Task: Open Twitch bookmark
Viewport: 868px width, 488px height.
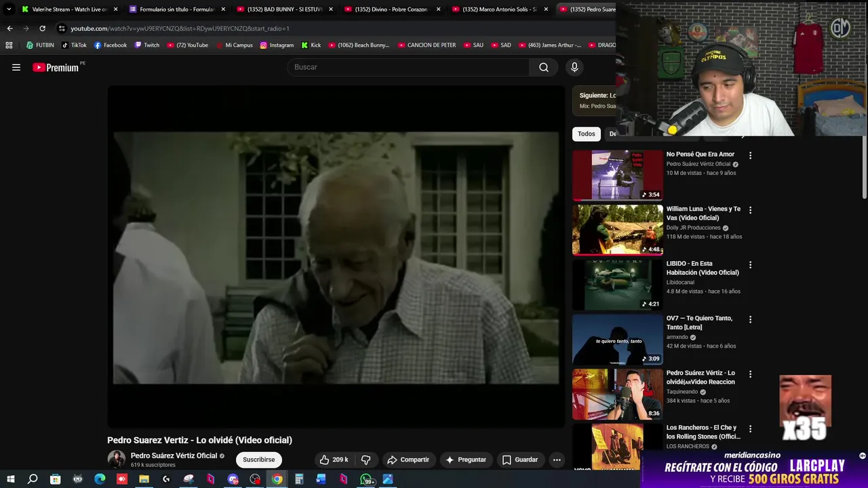Action: (x=146, y=45)
